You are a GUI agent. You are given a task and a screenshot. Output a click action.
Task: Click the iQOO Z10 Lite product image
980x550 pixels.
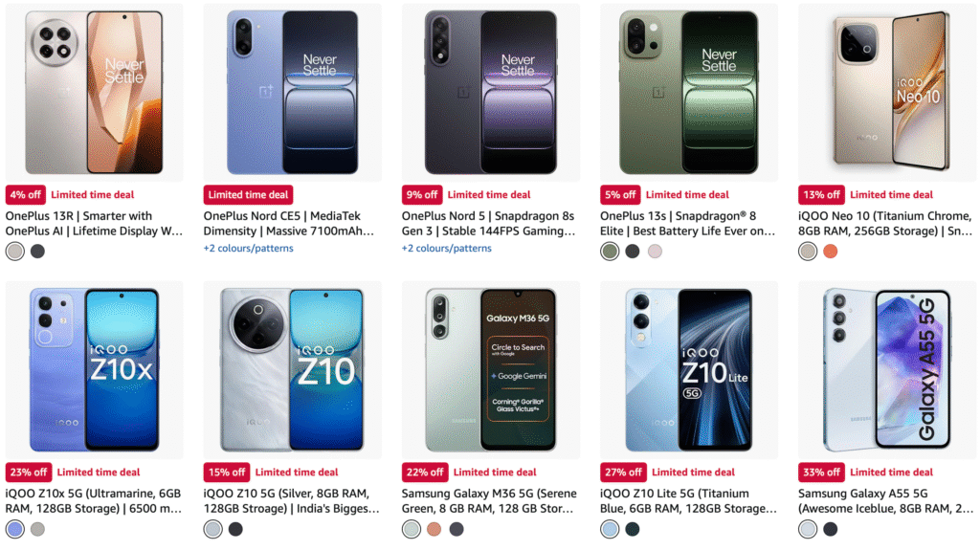689,370
